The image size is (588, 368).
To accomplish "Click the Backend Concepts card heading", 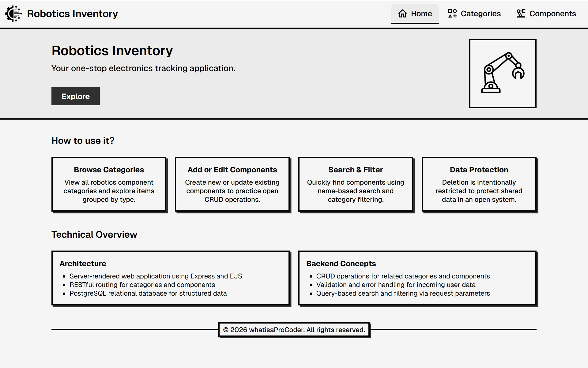I will [341, 263].
